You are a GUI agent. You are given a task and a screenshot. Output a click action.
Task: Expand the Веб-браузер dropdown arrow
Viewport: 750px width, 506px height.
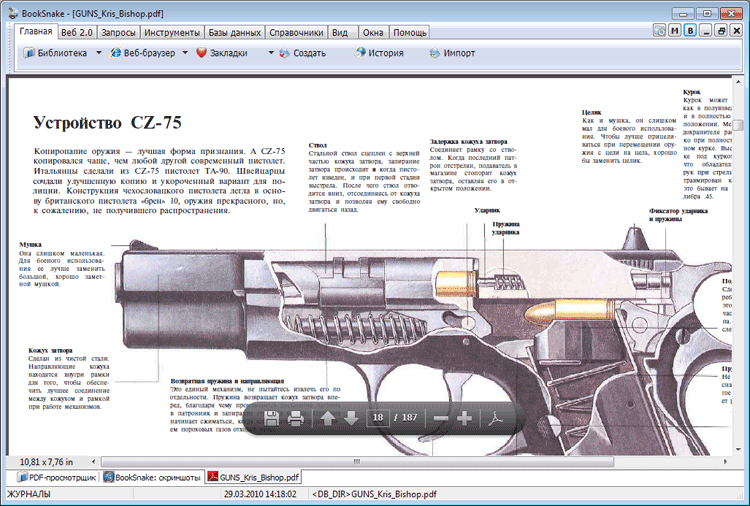185,53
